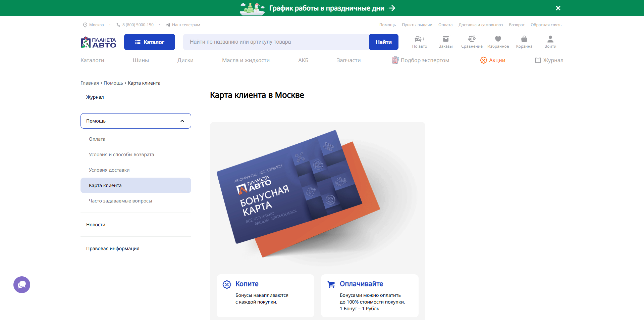
Task: Open Часто задаваемые вопросы page
Action: [x=120, y=200]
